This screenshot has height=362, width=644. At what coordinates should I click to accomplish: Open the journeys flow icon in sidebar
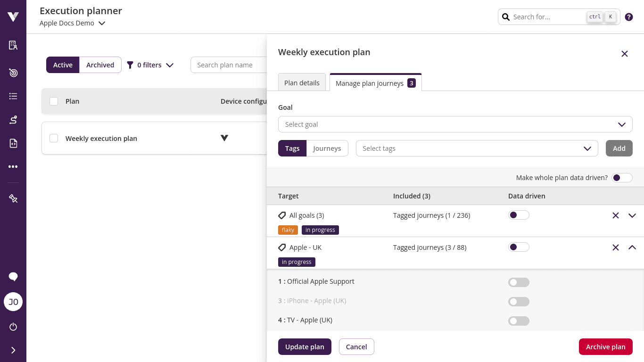coord(13,120)
